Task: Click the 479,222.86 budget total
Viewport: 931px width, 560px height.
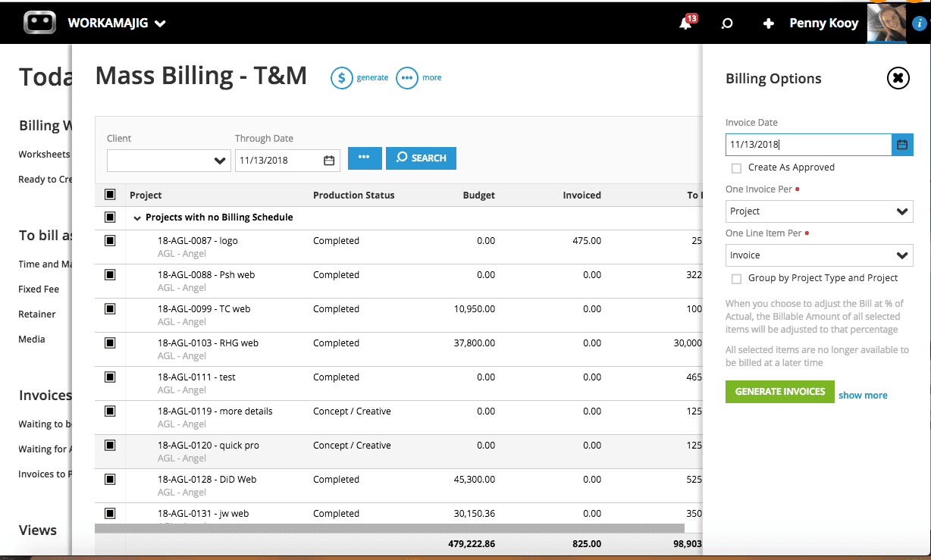Action: point(471,544)
